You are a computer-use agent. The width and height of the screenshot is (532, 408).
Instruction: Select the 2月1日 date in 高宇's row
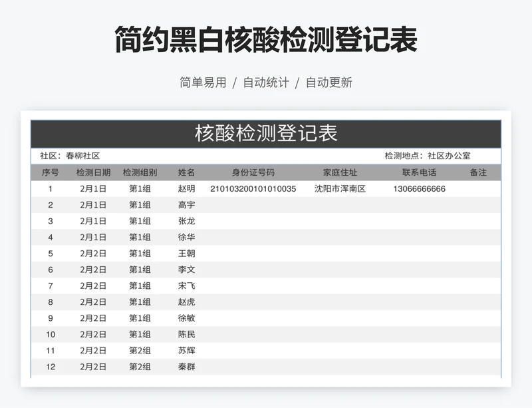[93, 205]
